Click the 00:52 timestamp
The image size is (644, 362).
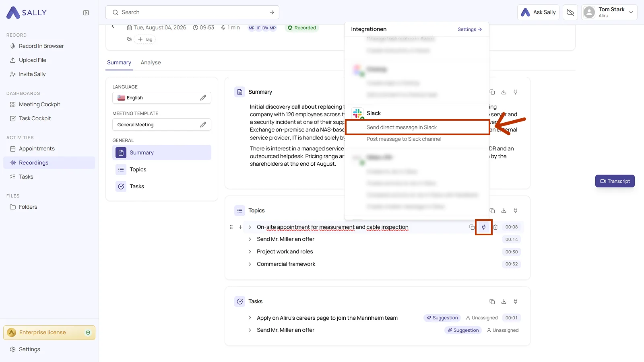pyautogui.click(x=512, y=264)
